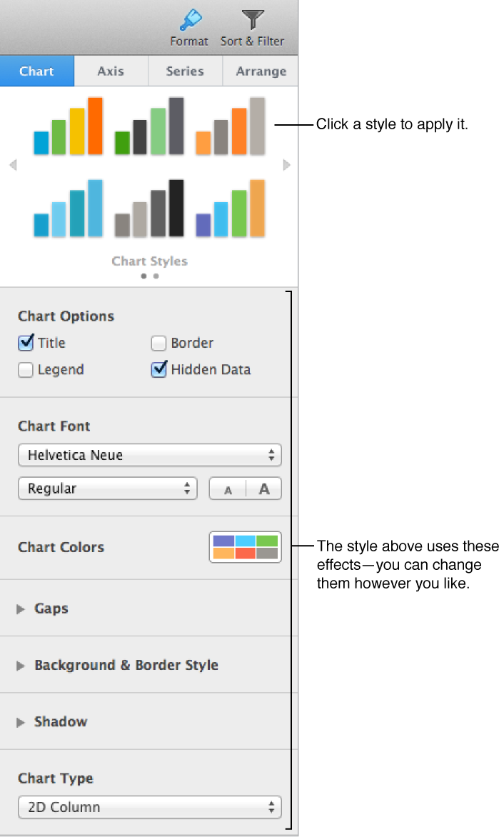The height and width of the screenshot is (837, 504).
Task: Select the blue chart style thumbnail
Action: (x=68, y=207)
